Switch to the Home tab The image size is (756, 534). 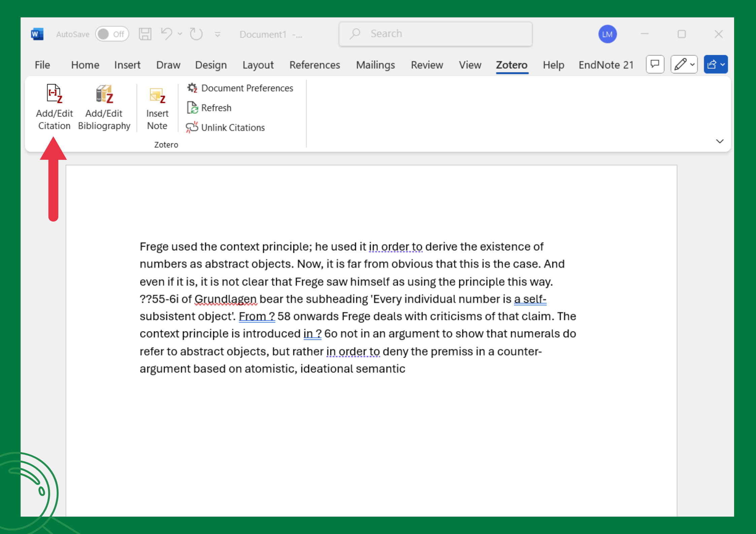(x=85, y=65)
